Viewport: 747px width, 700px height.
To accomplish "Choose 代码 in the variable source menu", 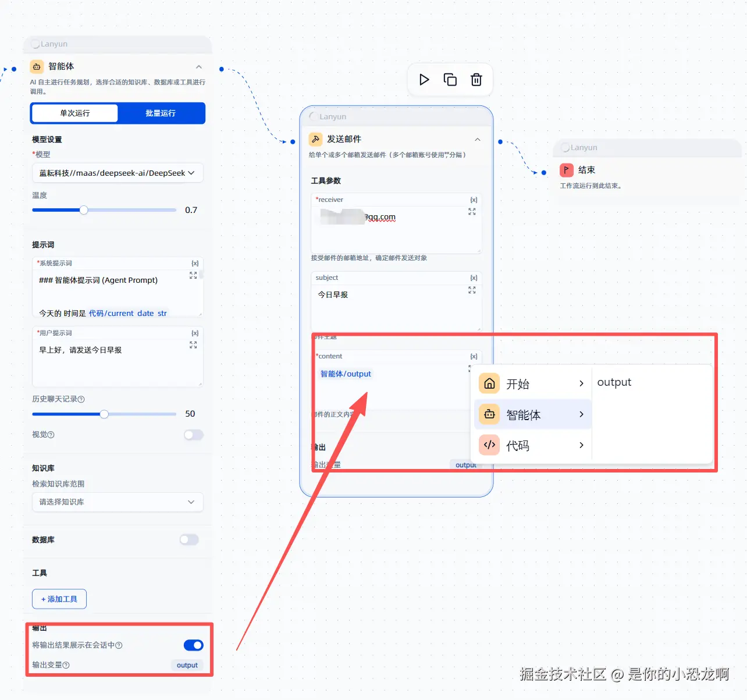I will click(533, 445).
